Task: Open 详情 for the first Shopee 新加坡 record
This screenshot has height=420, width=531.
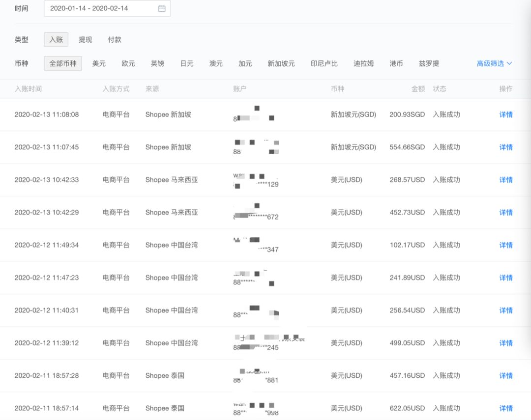Action: [506, 114]
